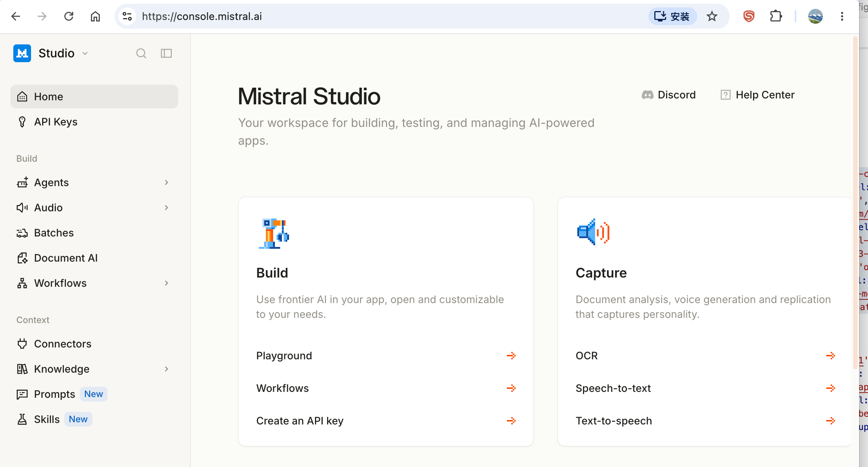
Task: Click the Skills flask icon
Action: pos(22,419)
